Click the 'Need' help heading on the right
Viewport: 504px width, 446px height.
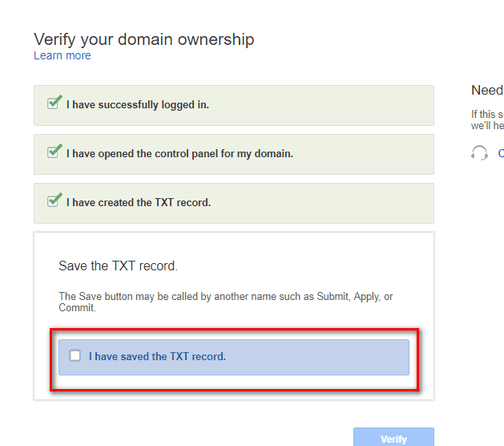pyautogui.click(x=487, y=90)
